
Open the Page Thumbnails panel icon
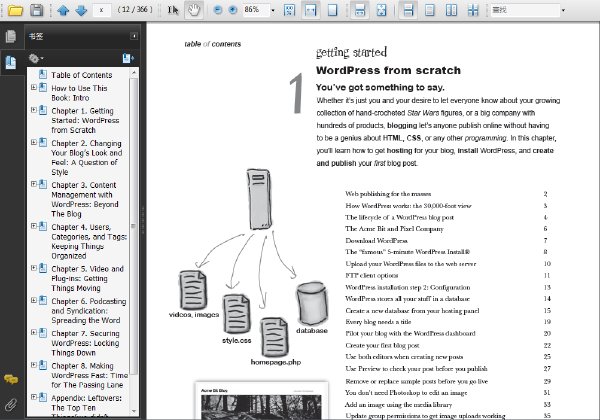[x=11, y=36]
